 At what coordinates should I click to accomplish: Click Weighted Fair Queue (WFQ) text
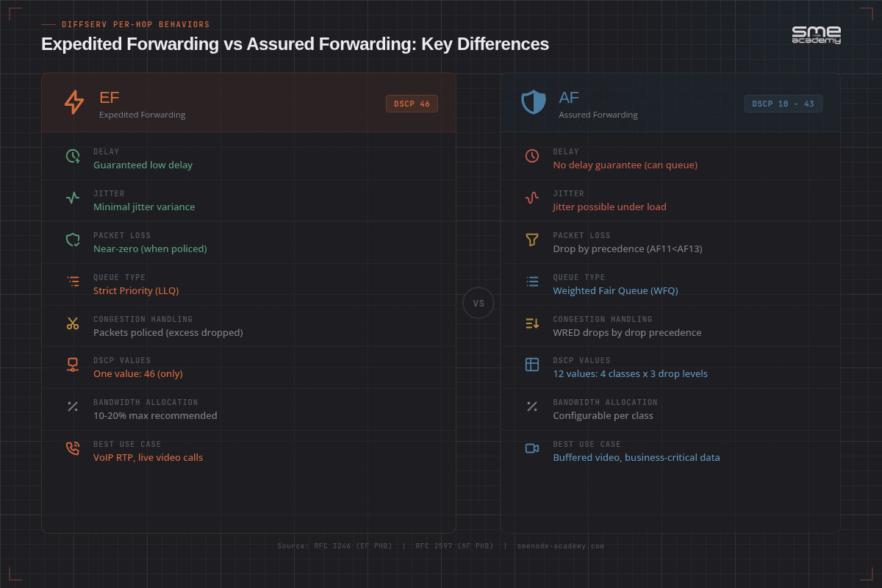[x=616, y=290]
